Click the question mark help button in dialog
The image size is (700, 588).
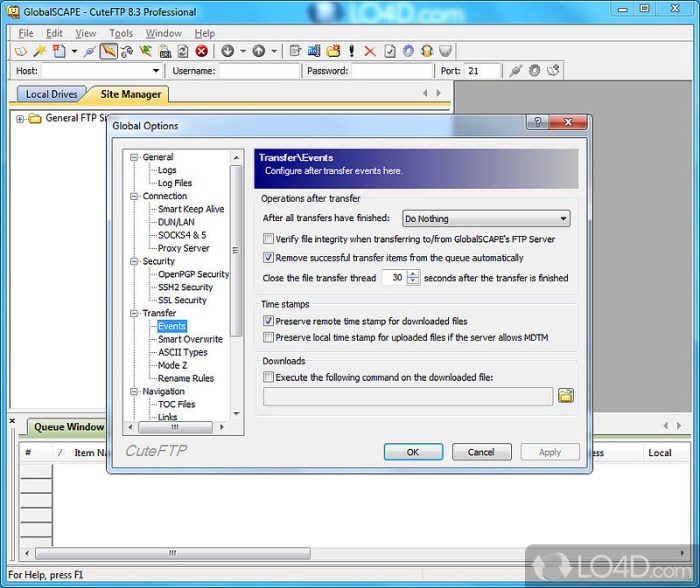(538, 122)
